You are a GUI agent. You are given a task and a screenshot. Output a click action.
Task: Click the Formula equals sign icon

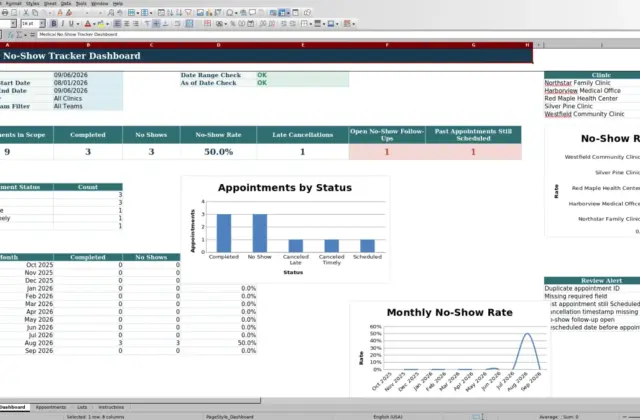point(32,35)
